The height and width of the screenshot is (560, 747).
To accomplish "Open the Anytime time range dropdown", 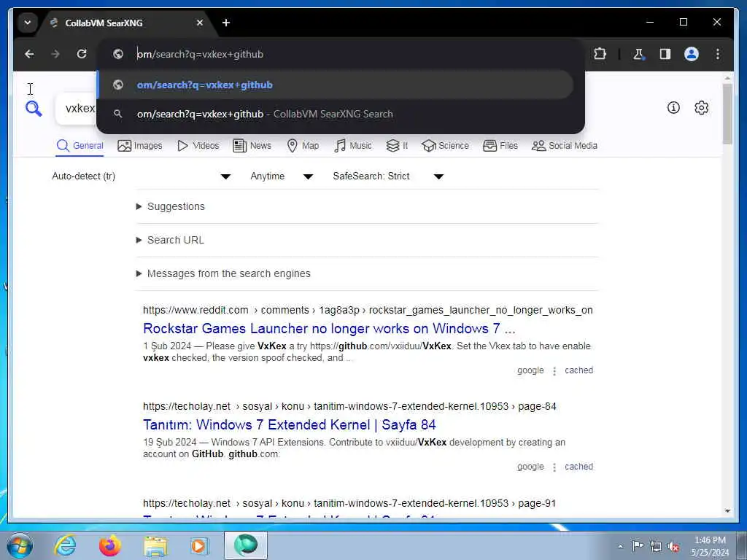I will pos(282,176).
